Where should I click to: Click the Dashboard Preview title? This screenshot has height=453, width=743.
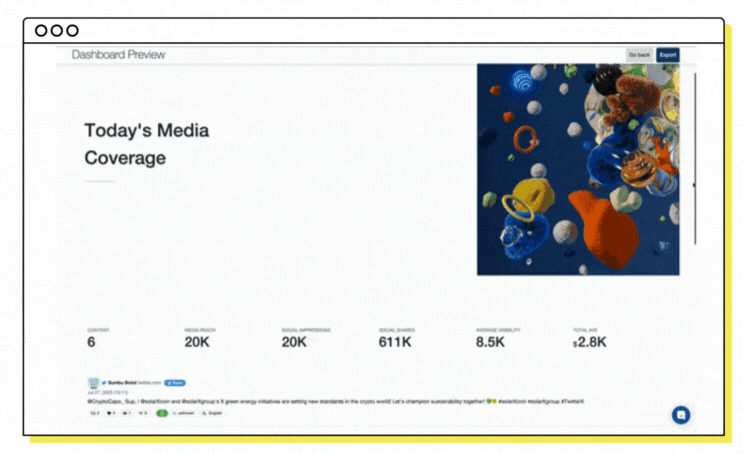[x=118, y=55]
